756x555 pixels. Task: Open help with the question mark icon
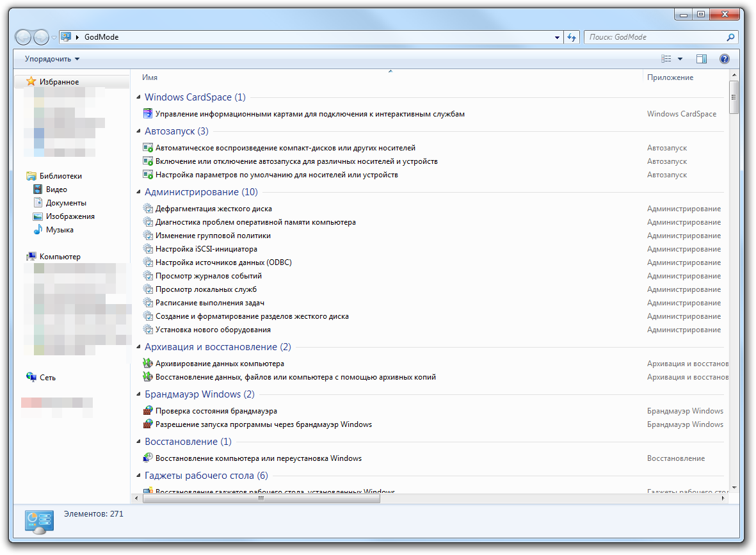[x=724, y=59]
